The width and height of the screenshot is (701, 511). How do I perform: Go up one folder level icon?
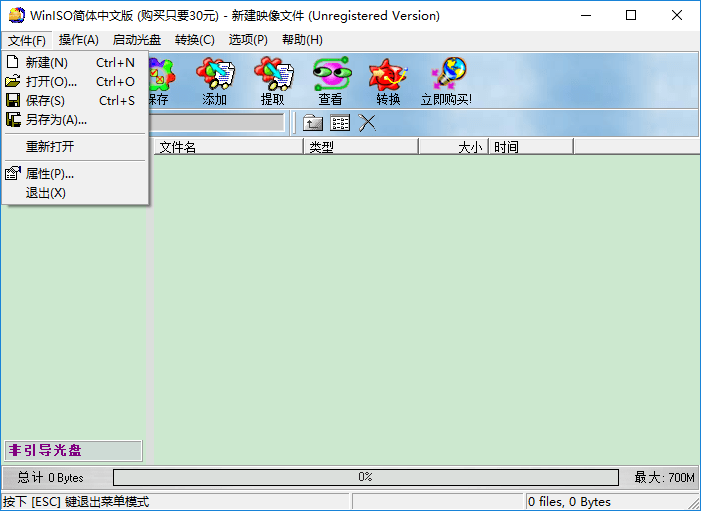point(313,123)
